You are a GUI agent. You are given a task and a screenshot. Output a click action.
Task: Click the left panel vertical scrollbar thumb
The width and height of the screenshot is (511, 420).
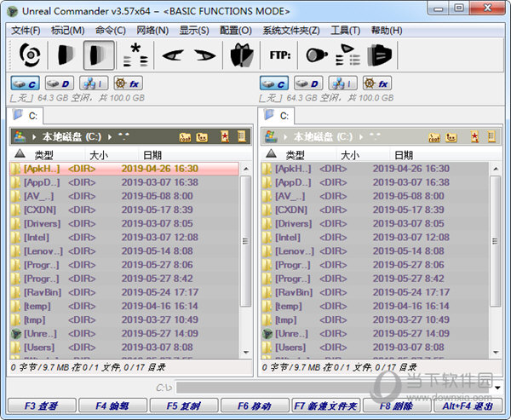(x=246, y=241)
